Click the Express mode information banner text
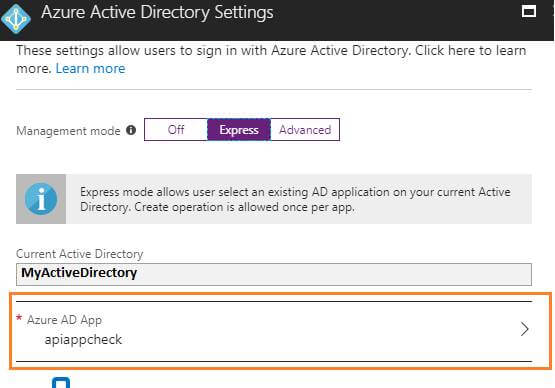Viewport: 555px width, 388px height. (295, 199)
